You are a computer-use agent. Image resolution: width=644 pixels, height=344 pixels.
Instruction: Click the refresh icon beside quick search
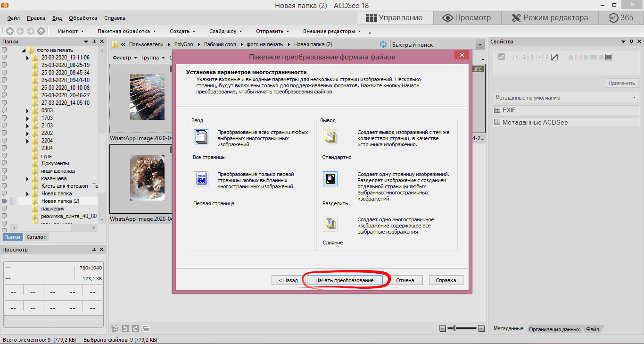click(383, 44)
